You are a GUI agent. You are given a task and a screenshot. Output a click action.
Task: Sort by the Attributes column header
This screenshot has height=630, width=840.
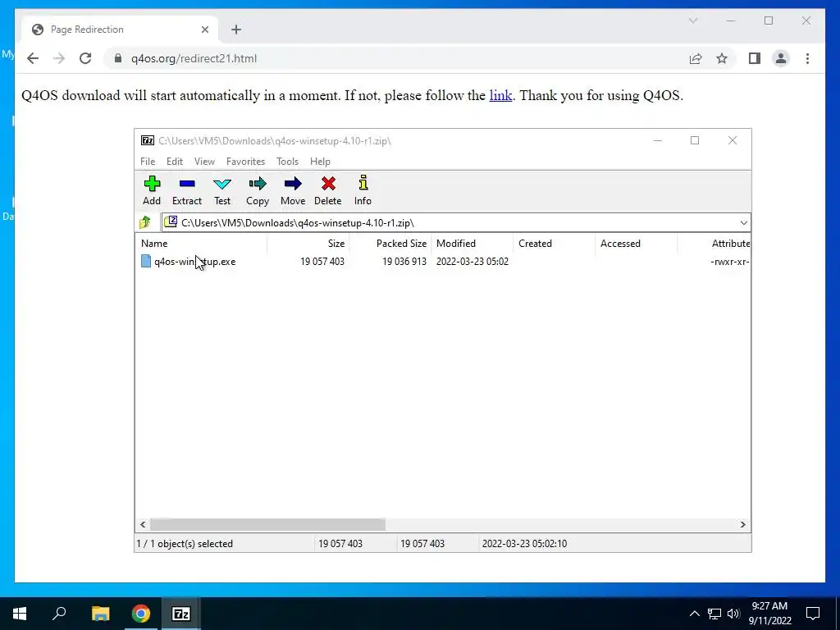714,243
